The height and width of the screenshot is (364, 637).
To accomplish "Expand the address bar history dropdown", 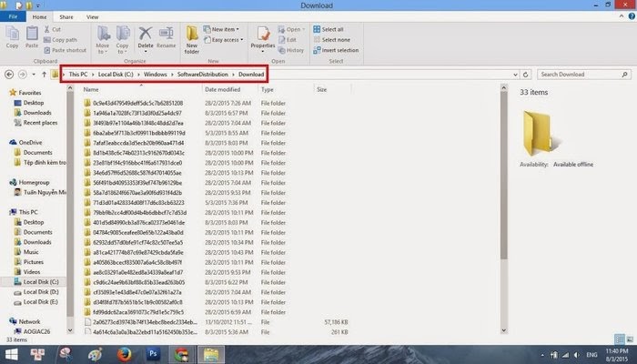I will [515, 75].
